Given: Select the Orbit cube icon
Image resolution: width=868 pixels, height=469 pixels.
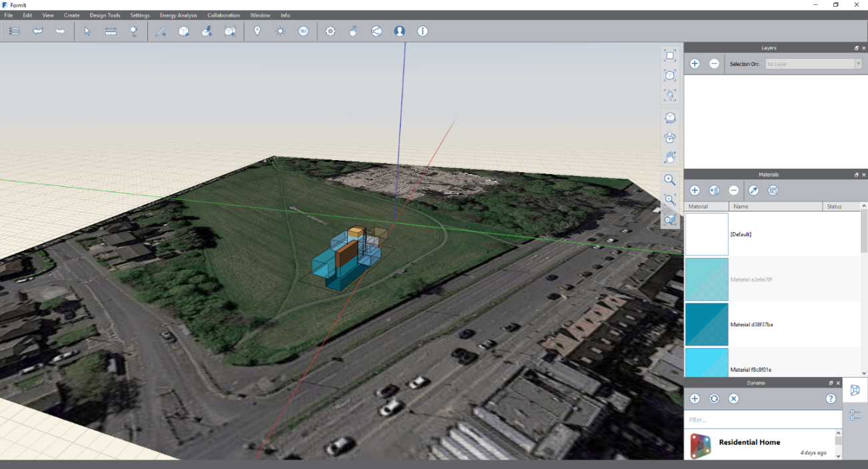Looking at the screenshot, I should pos(670,117).
